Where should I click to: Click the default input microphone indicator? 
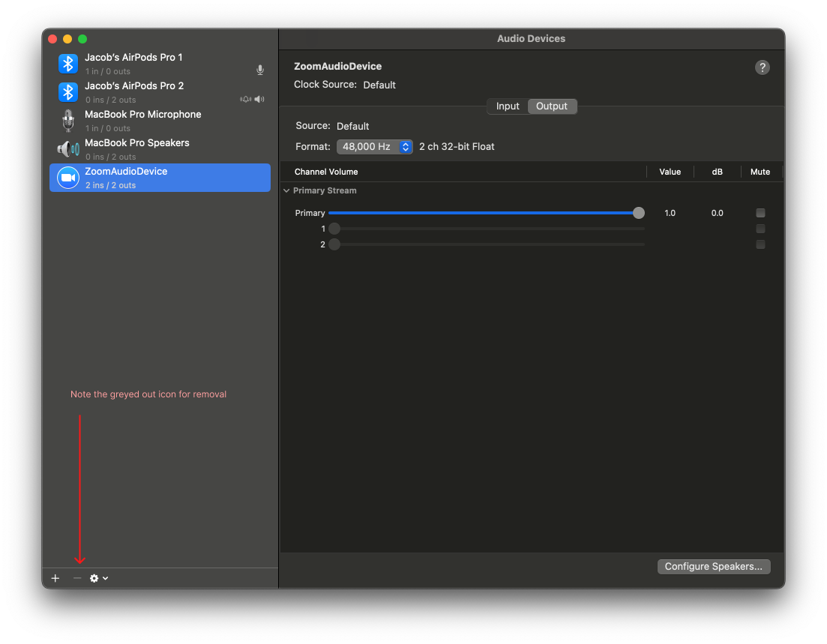point(260,70)
